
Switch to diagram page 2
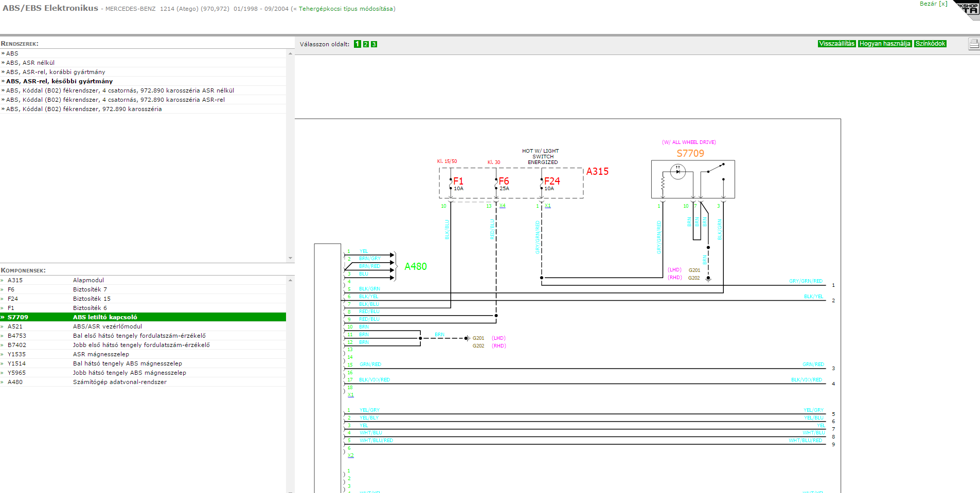click(366, 44)
